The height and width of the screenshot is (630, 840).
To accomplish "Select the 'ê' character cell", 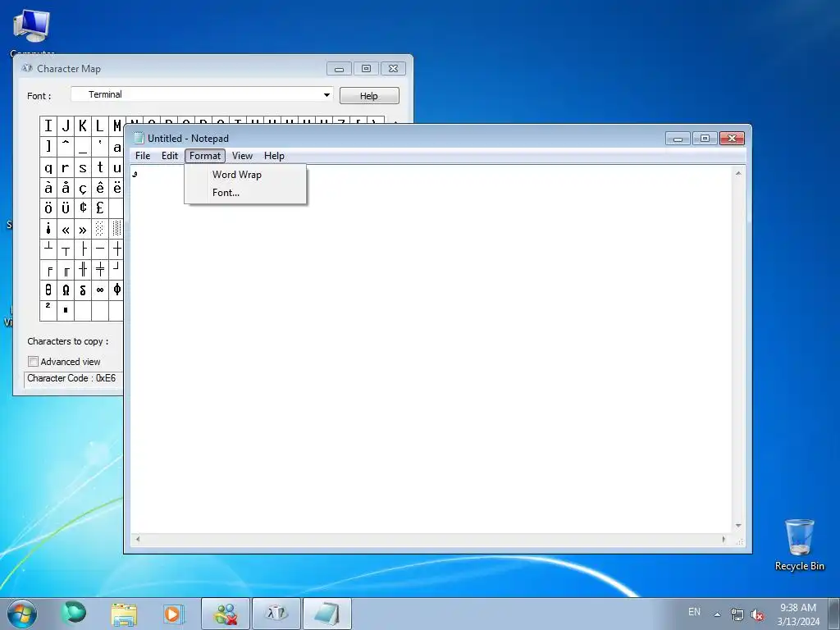I will pyautogui.click(x=99, y=188).
